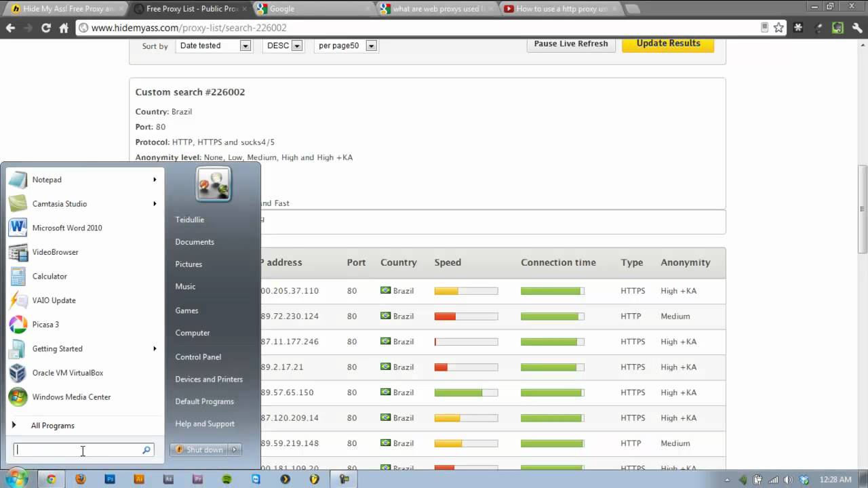Open Help and Support
The image size is (868, 488).
click(x=205, y=424)
